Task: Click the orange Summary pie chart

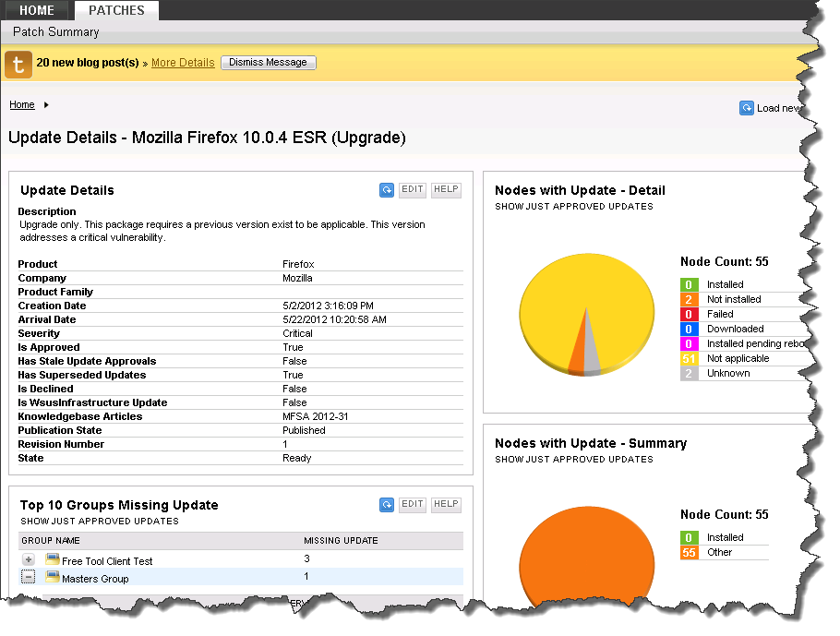Action: point(587,557)
